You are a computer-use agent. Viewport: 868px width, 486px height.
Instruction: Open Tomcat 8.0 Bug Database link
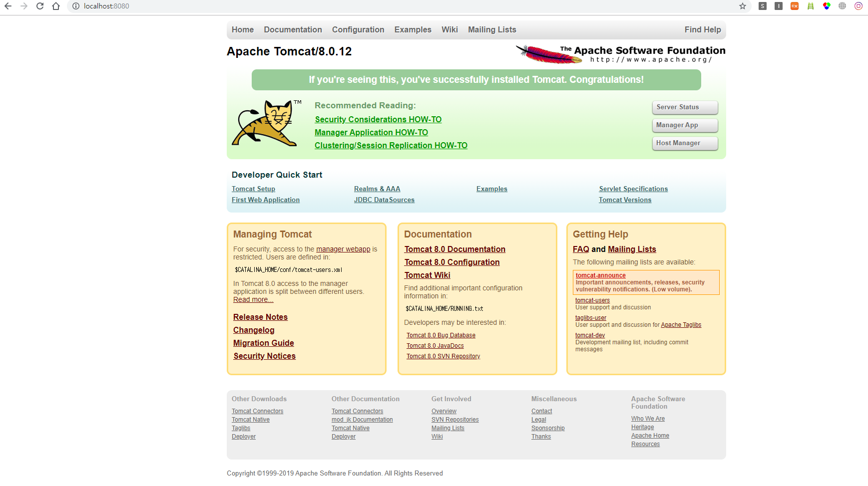(x=441, y=335)
